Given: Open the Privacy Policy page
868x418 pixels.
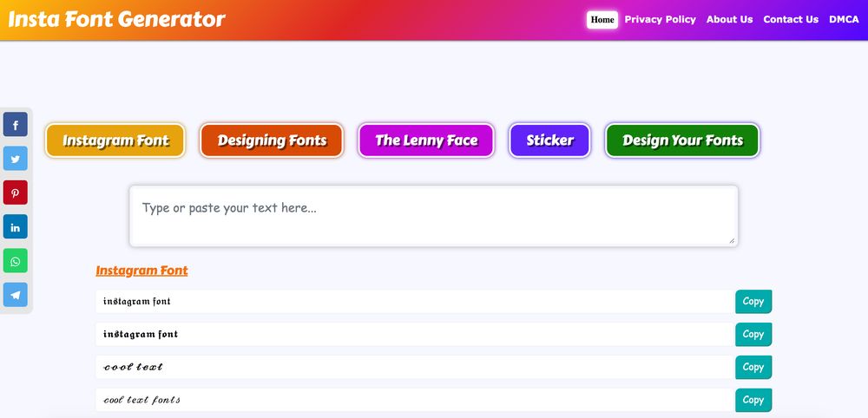Looking at the screenshot, I should [660, 19].
